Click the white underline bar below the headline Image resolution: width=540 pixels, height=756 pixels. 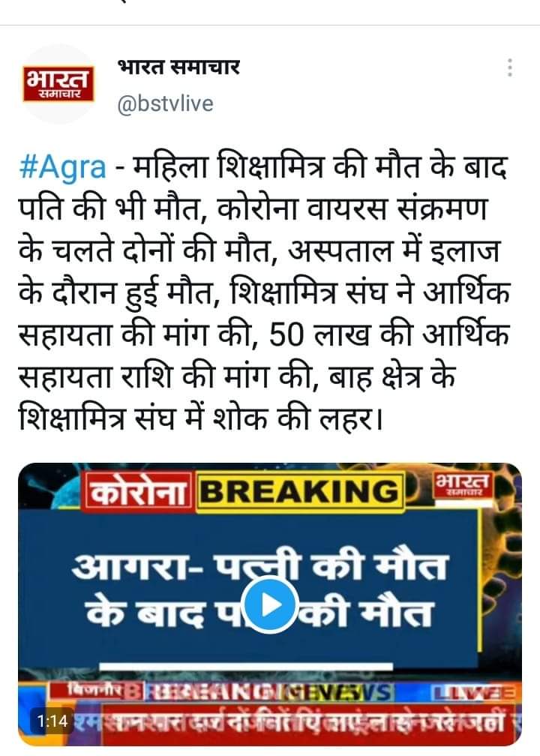[246, 666]
